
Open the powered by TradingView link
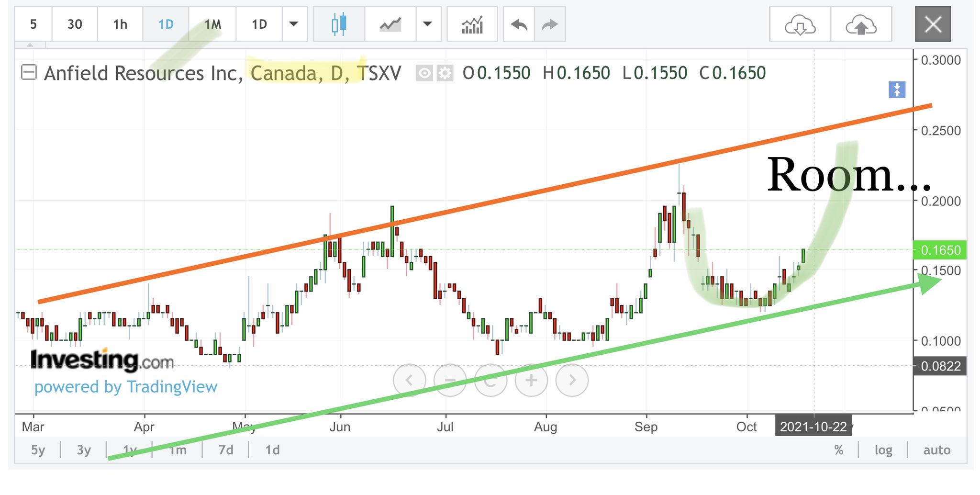(126, 387)
